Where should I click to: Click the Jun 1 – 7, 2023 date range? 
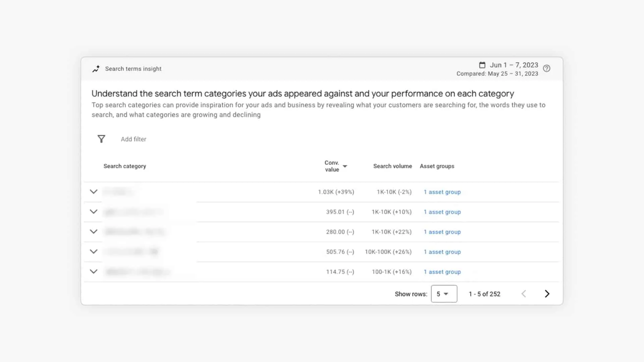pos(514,65)
